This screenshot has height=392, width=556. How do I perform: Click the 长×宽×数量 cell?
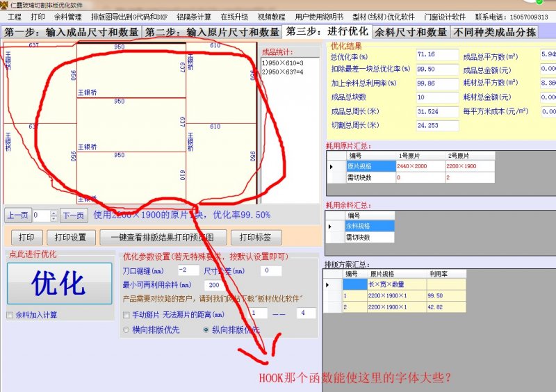coord(396,284)
